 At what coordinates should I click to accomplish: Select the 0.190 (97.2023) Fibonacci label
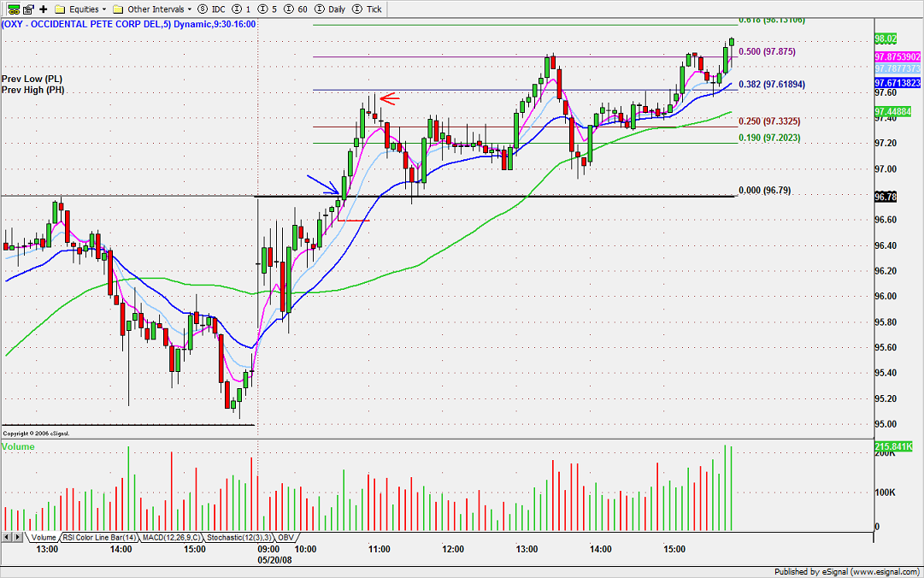pyautogui.click(x=769, y=138)
